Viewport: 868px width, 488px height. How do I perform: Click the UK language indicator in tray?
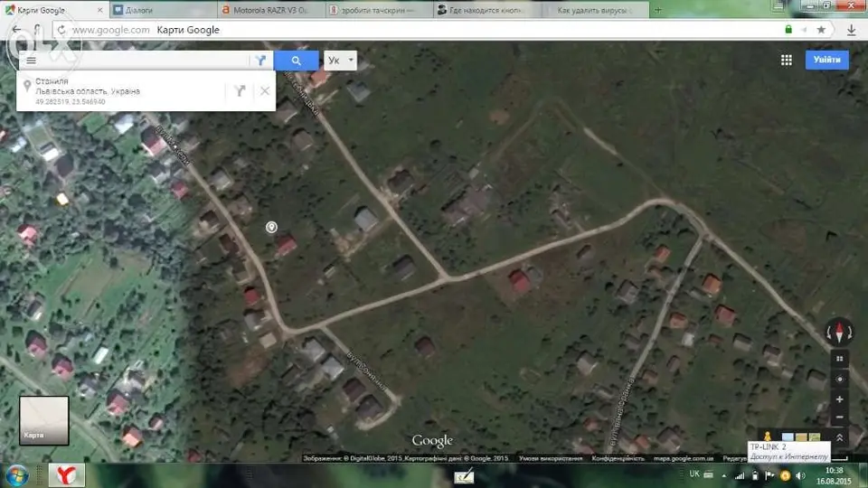694,474
